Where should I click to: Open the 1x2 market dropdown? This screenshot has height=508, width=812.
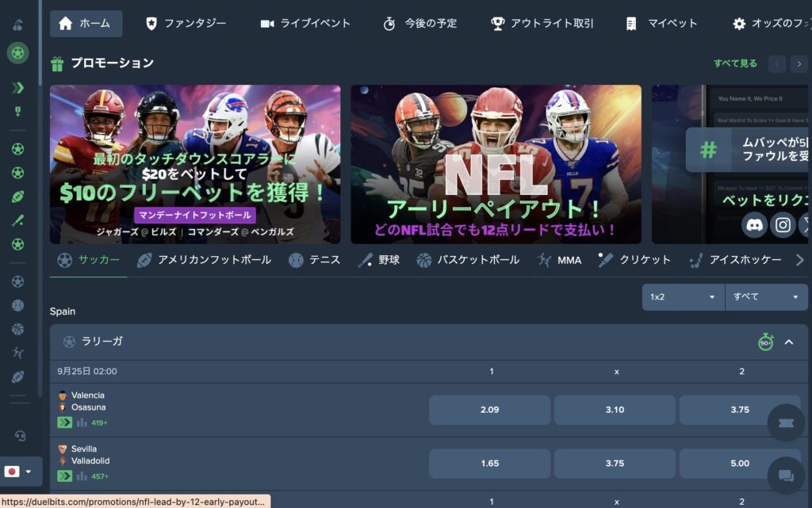(683, 297)
